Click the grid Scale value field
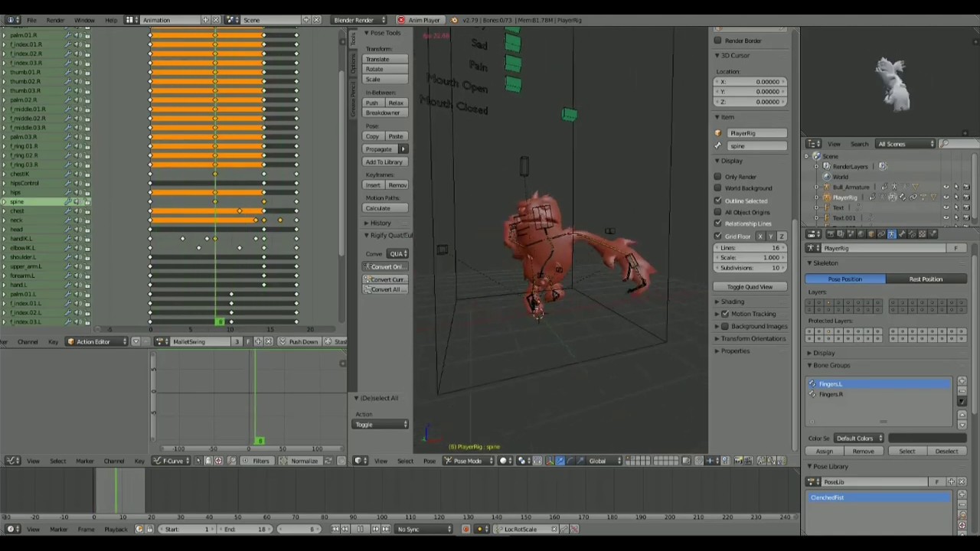Image resolution: width=980 pixels, height=551 pixels. pyautogui.click(x=750, y=258)
